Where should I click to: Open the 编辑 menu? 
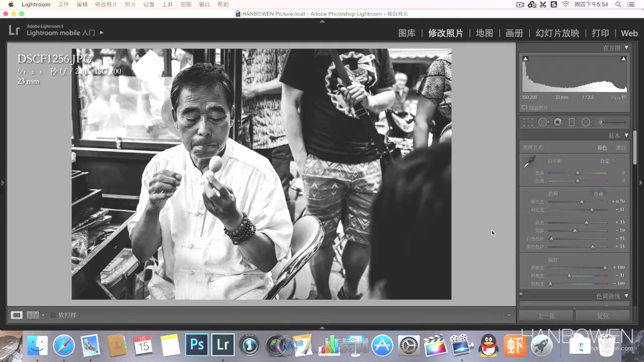(82, 5)
